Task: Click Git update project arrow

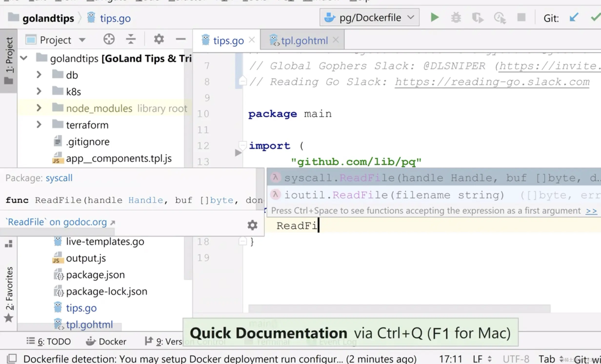Action: pyautogui.click(x=574, y=18)
